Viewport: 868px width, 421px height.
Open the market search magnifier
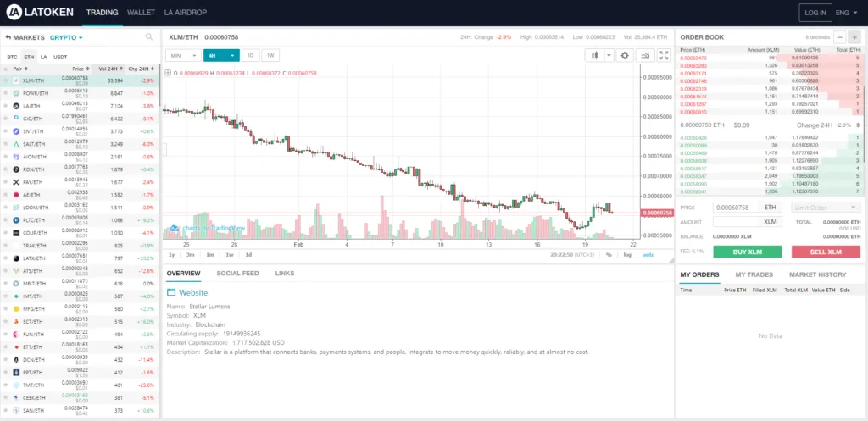(149, 37)
